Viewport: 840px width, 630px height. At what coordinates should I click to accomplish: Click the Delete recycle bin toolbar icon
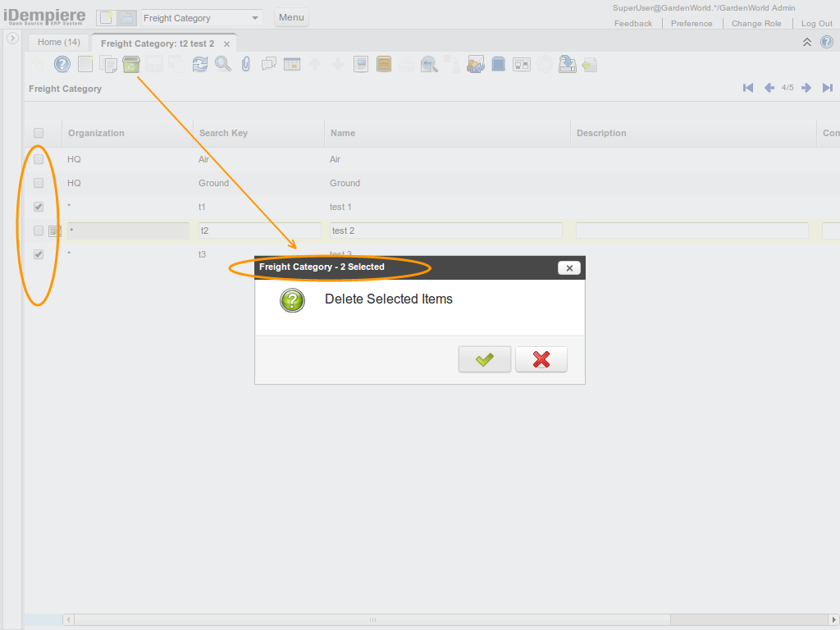tap(130, 64)
